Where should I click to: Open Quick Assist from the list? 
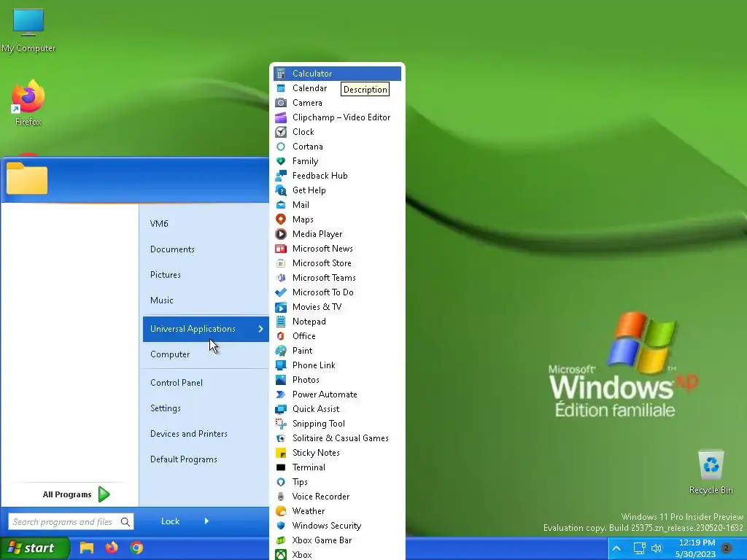[337, 409]
